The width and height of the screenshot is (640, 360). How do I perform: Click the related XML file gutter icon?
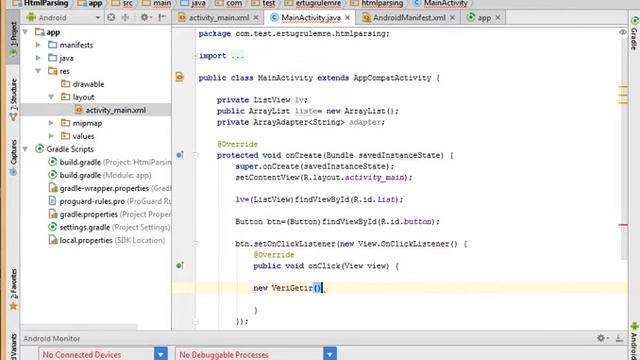180,77
